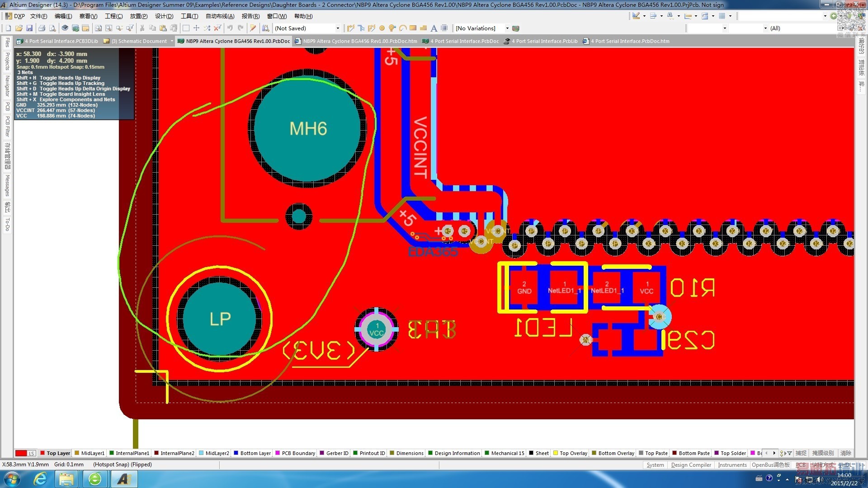This screenshot has height=488, width=868.
Task: Select the Place String (A) tool
Action: 434,28
